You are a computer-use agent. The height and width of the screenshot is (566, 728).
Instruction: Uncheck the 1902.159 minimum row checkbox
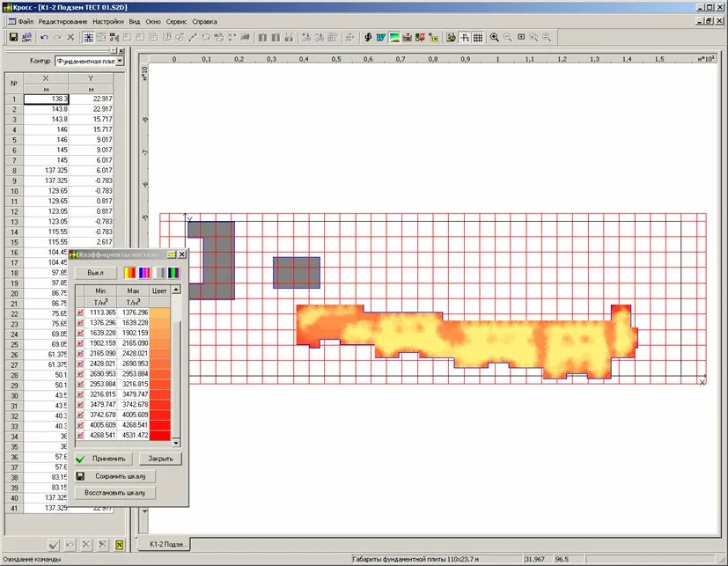pos(80,343)
